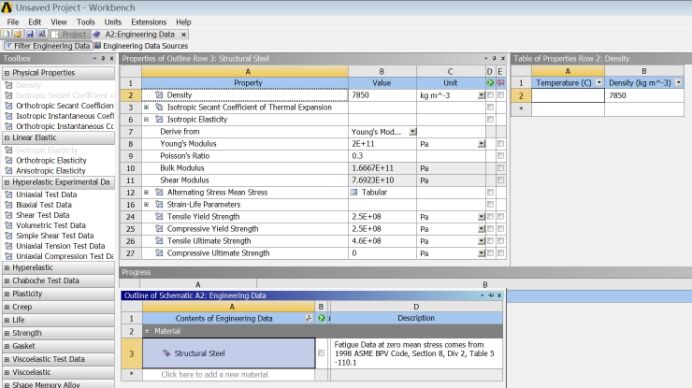692x388 pixels.
Task: Expand the Gasket toolbox group
Action: (x=7, y=347)
